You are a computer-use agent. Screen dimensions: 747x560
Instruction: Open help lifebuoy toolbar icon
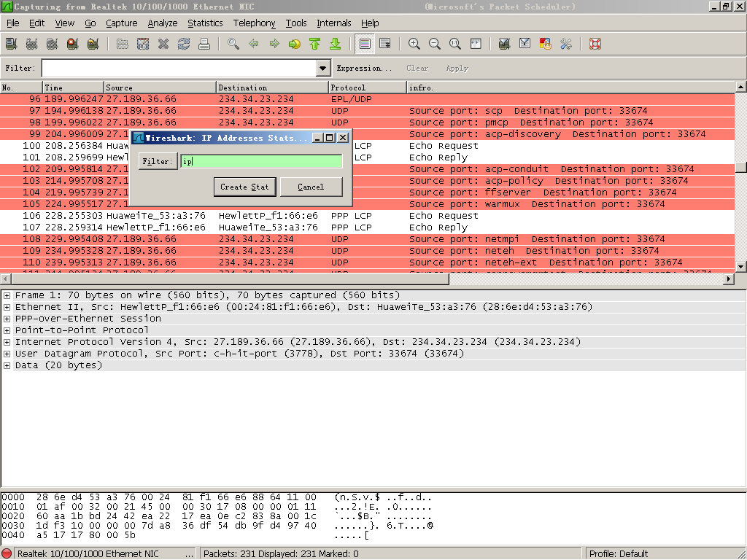(x=595, y=44)
